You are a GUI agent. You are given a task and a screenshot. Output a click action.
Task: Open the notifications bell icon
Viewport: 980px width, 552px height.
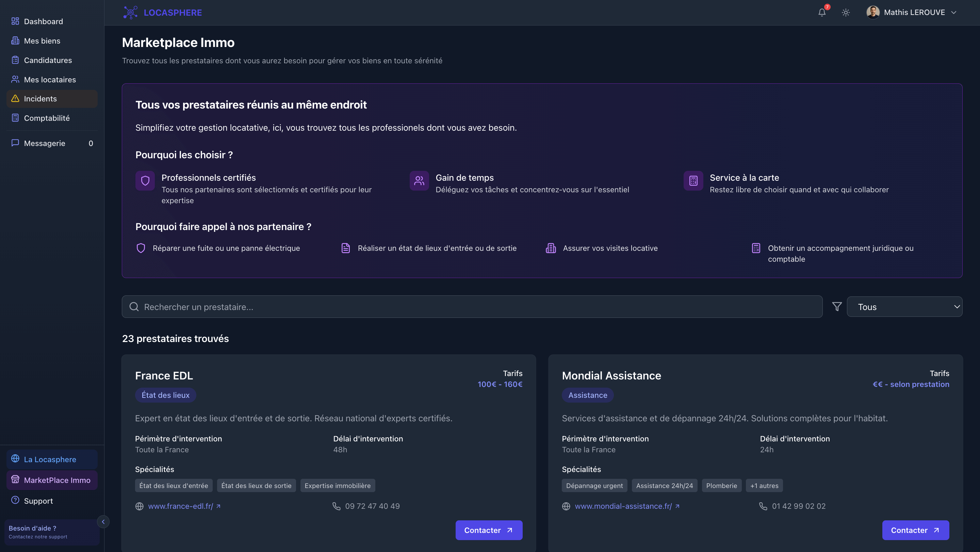tap(822, 13)
